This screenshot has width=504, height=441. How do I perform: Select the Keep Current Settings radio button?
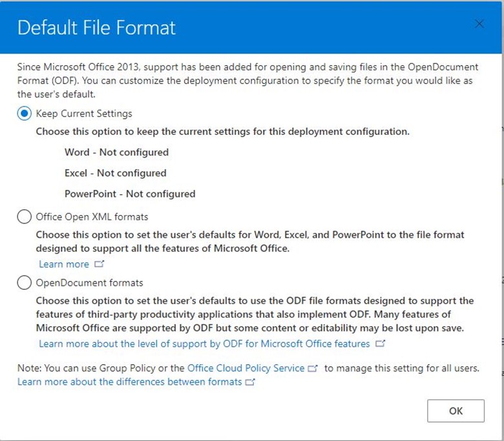[24, 114]
